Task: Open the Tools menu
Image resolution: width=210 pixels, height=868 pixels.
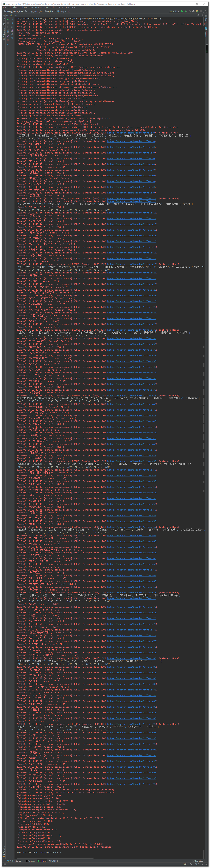Action: (x=52, y=7)
